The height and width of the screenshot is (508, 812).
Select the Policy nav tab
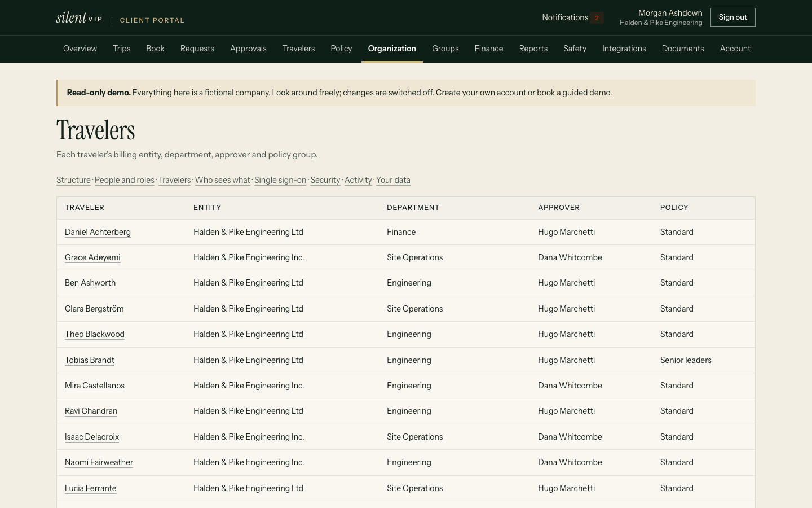tap(341, 49)
